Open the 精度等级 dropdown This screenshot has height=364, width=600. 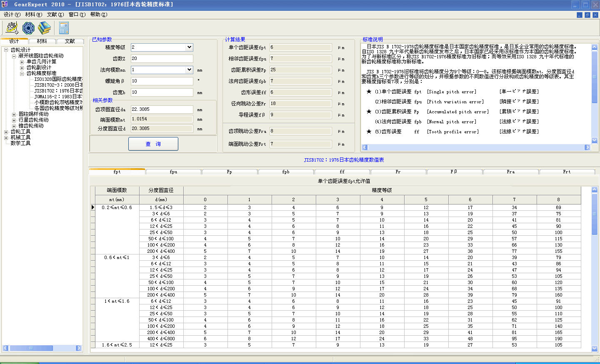pos(189,47)
